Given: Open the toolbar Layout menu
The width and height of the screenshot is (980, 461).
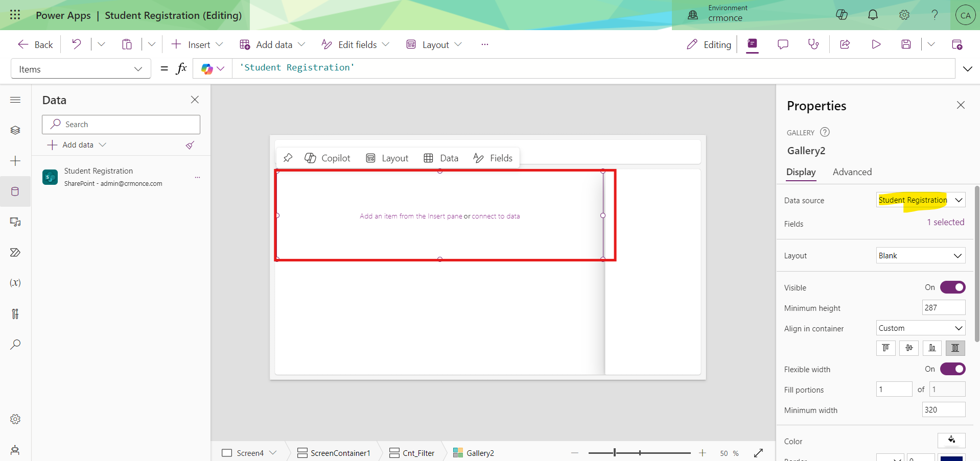Looking at the screenshot, I should [x=434, y=44].
